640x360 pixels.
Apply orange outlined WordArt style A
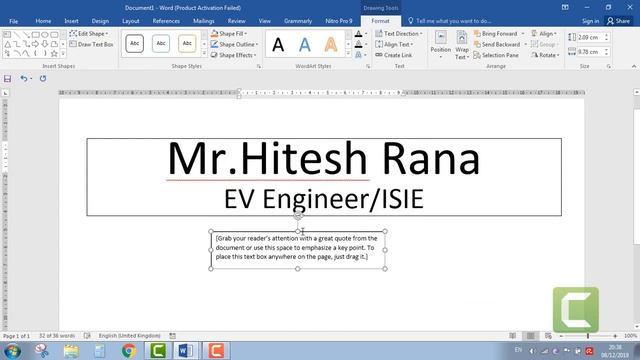[331, 44]
